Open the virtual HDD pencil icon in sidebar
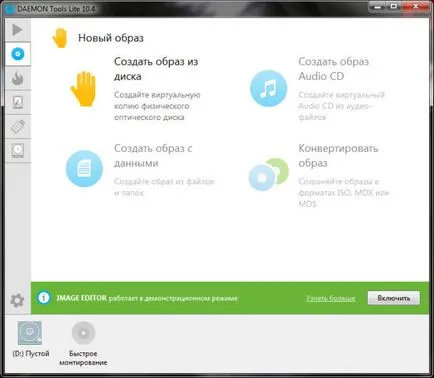 (18, 102)
